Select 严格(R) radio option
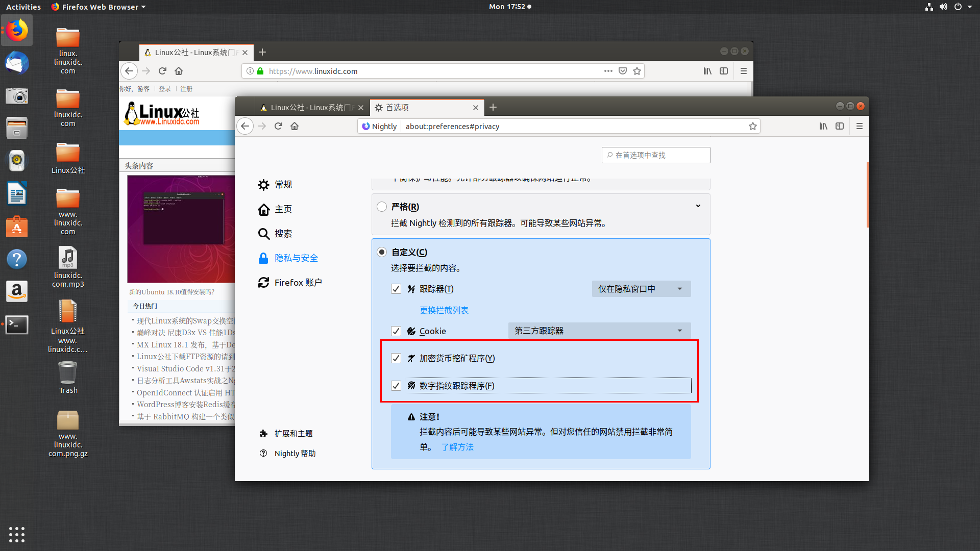Viewport: 980px width, 551px height. (382, 207)
